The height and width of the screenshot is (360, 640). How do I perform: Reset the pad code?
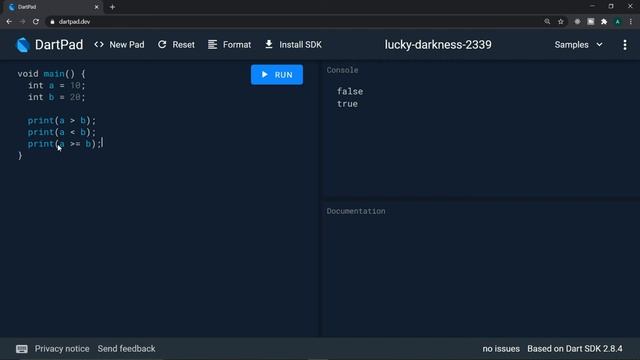(x=176, y=45)
